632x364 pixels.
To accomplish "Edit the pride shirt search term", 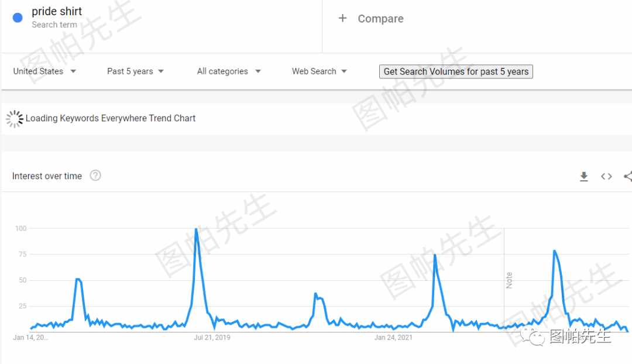I will click(x=56, y=11).
